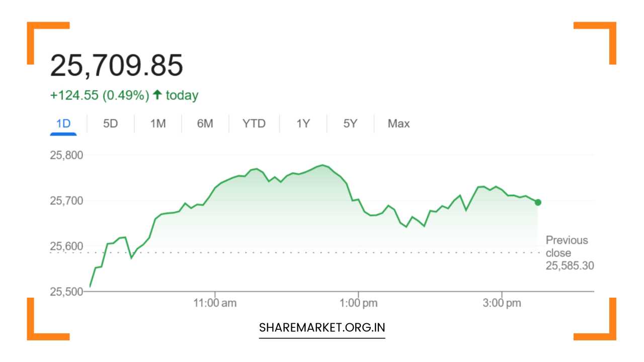This screenshot has width=644, height=362.
Task: Select the 6M time range
Action: pos(205,124)
